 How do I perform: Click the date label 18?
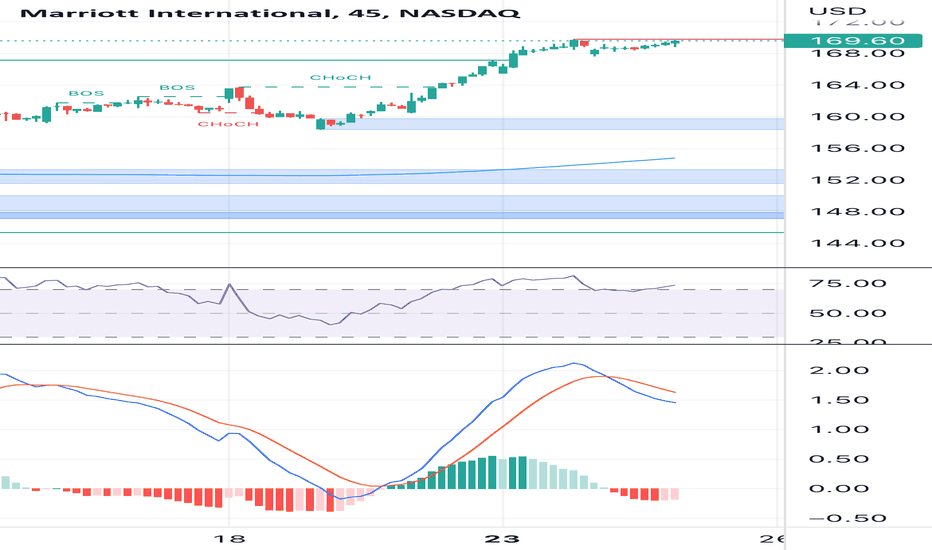(x=229, y=539)
